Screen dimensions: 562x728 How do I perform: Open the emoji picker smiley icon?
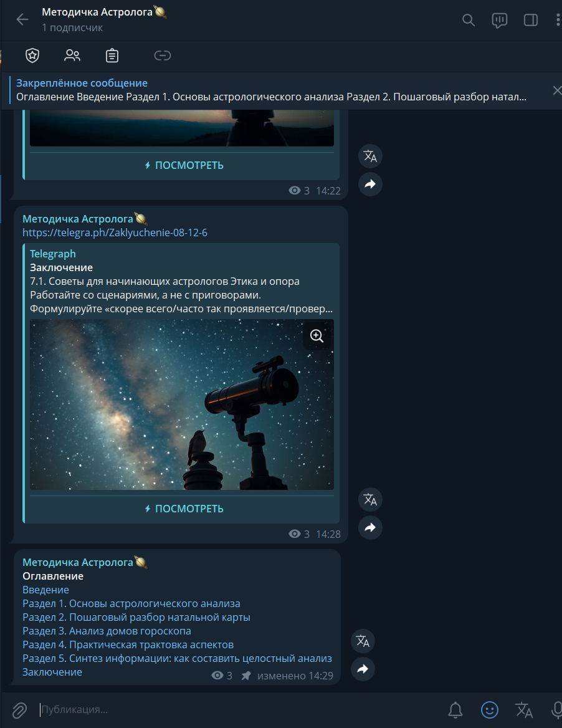click(x=490, y=709)
